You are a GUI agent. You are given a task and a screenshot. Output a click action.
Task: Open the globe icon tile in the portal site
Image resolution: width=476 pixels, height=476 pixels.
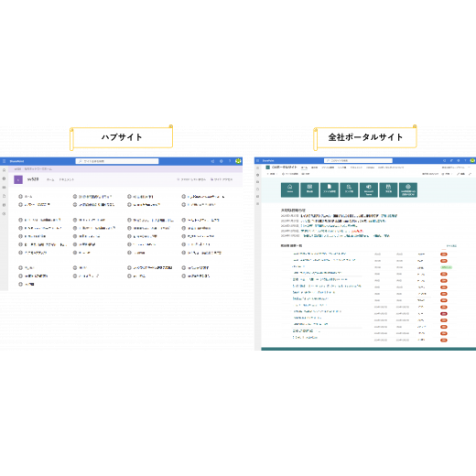[x=408, y=189]
